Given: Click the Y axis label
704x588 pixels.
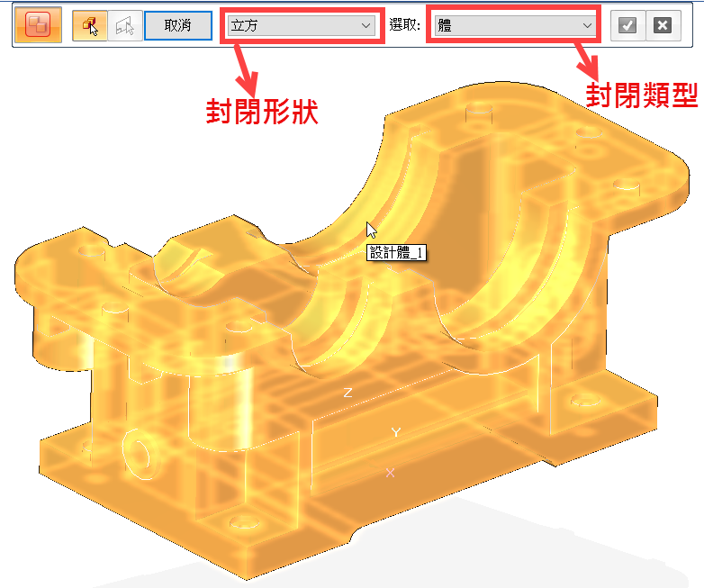Looking at the screenshot, I should point(395,432).
